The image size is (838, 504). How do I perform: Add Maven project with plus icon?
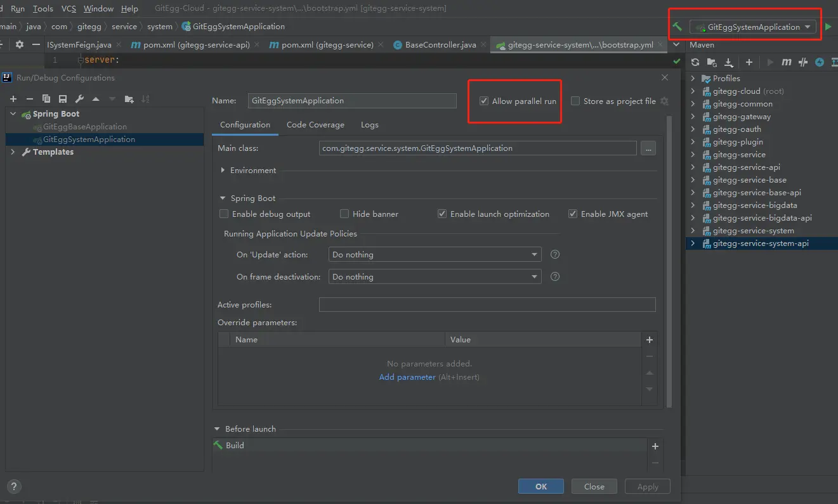point(749,62)
